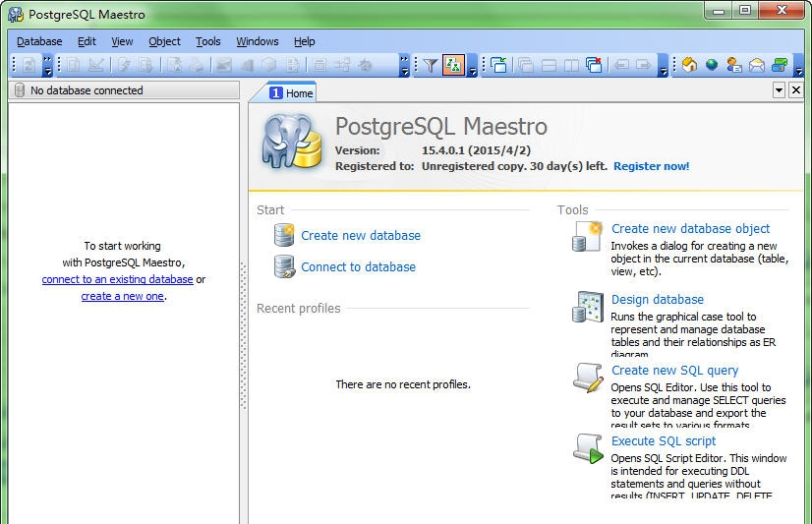The width and height of the screenshot is (812, 524).
Task: Select the Home tab
Action: coord(291,93)
